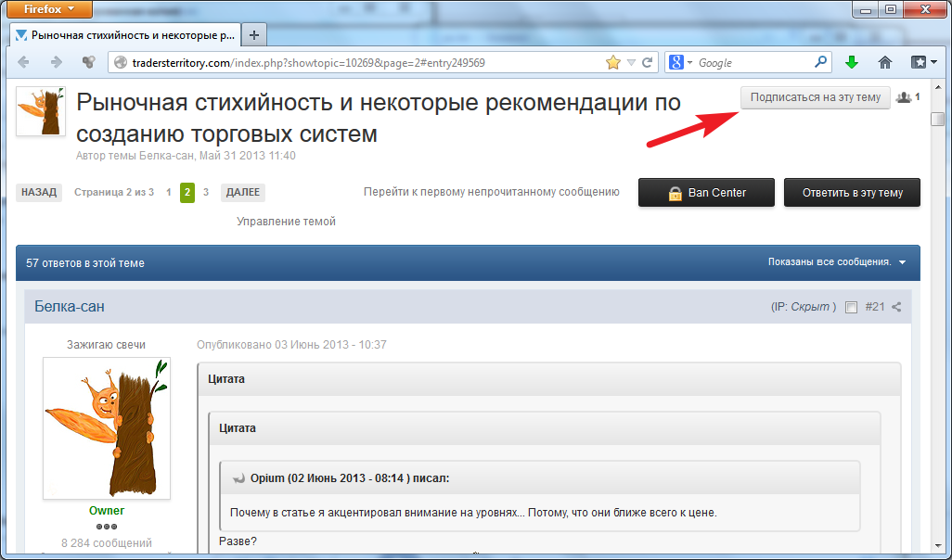Bookmark this page with the star icon
Viewport: 952px width, 560px height.
[613, 62]
